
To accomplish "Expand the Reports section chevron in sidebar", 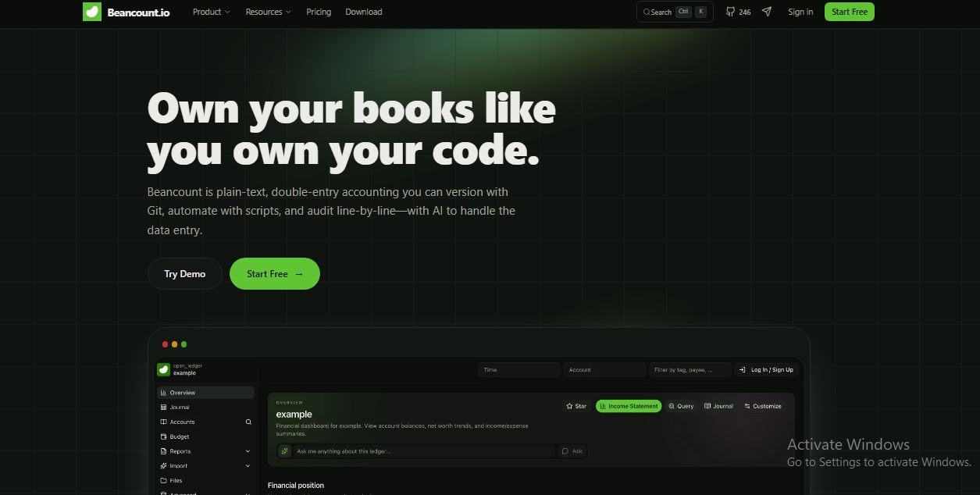I will (x=248, y=451).
